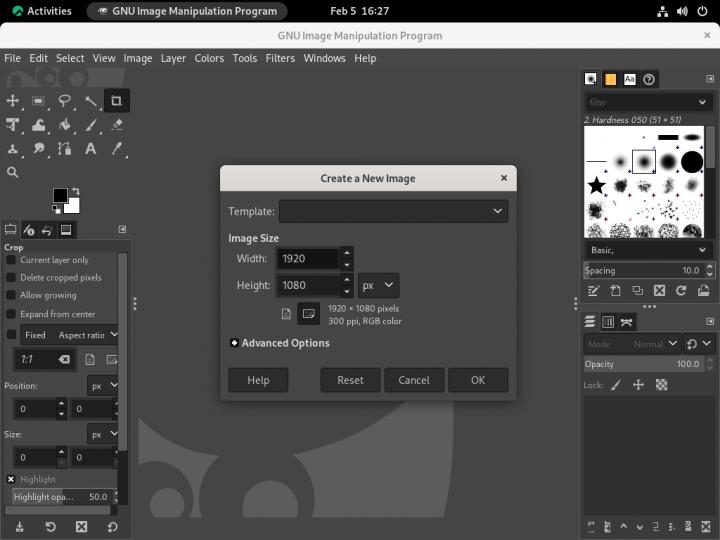Pick the Zoom magnifier tool
This screenshot has height=540, width=720.
click(13, 172)
